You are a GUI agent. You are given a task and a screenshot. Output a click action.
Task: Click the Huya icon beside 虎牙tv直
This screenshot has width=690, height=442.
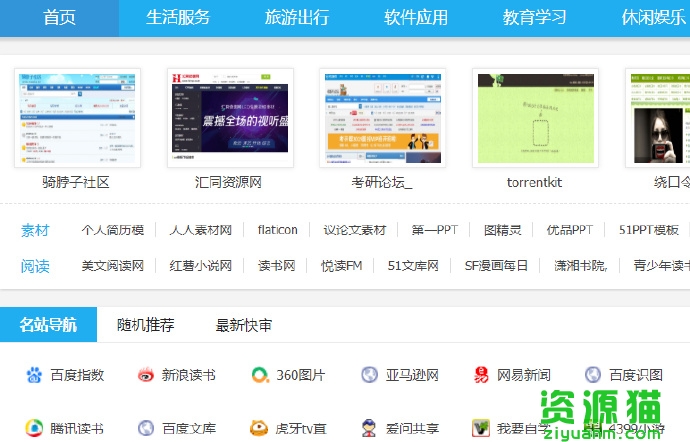pyautogui.click(x=259, y=428)
